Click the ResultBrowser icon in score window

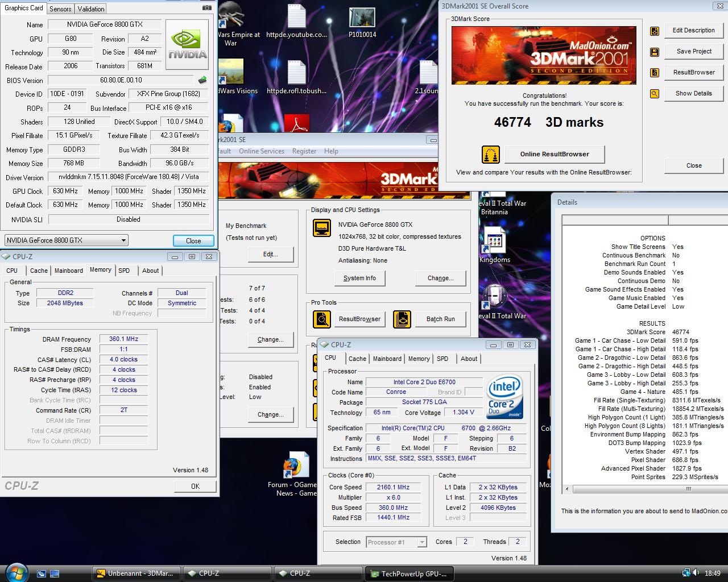click(x=655, y=73)
